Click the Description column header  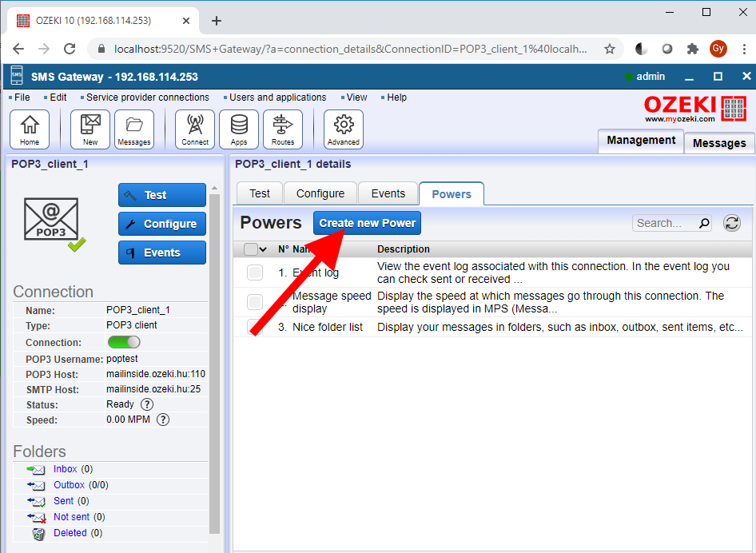[403, 249]
